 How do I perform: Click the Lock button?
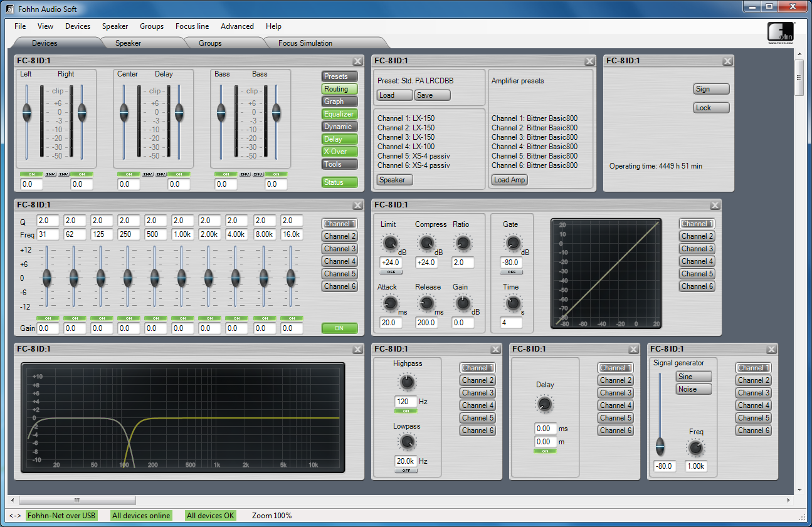pos(712,108)
